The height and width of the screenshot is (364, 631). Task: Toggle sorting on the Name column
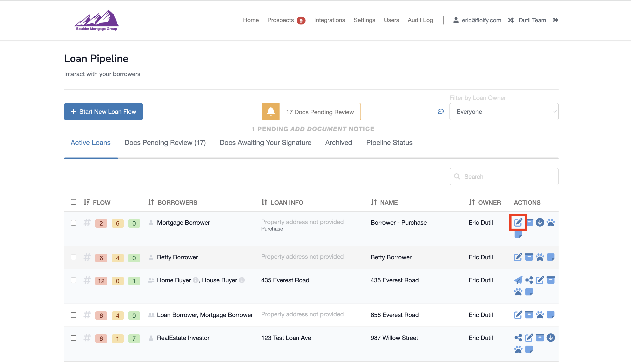[374, 203]
